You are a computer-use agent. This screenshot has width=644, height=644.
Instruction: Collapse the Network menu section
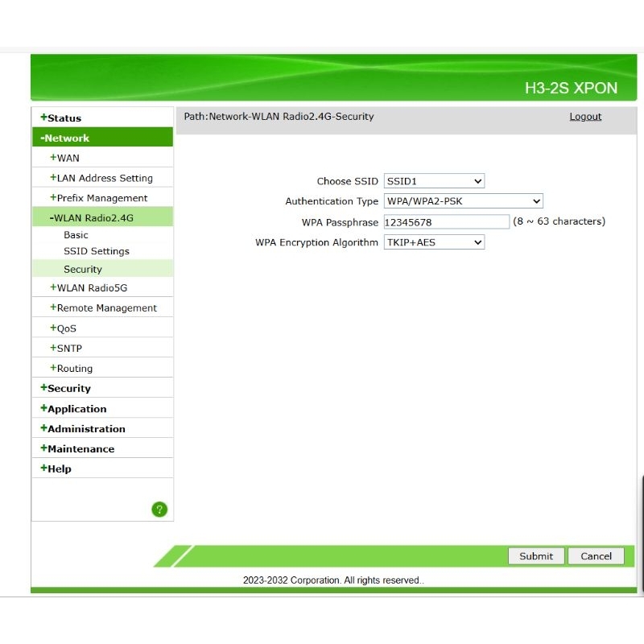pos(66,138)
